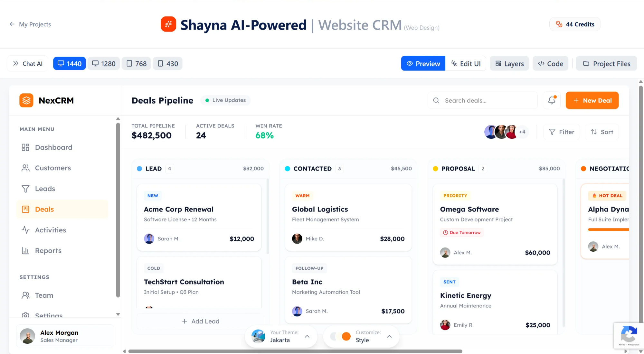Click the magnifier icon in search box

point(436,100)
